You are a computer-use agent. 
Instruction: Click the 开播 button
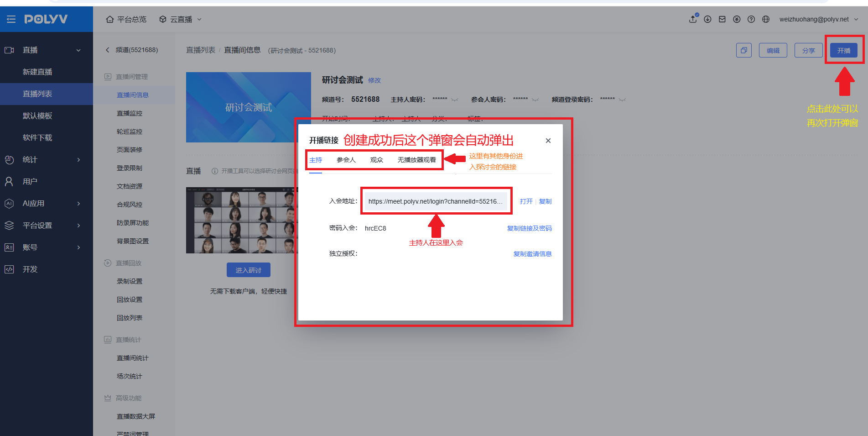844,50
